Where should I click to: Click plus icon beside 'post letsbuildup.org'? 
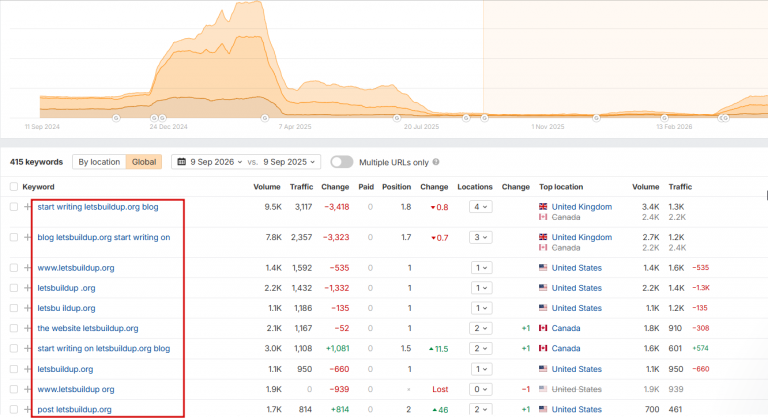[27, 409]
